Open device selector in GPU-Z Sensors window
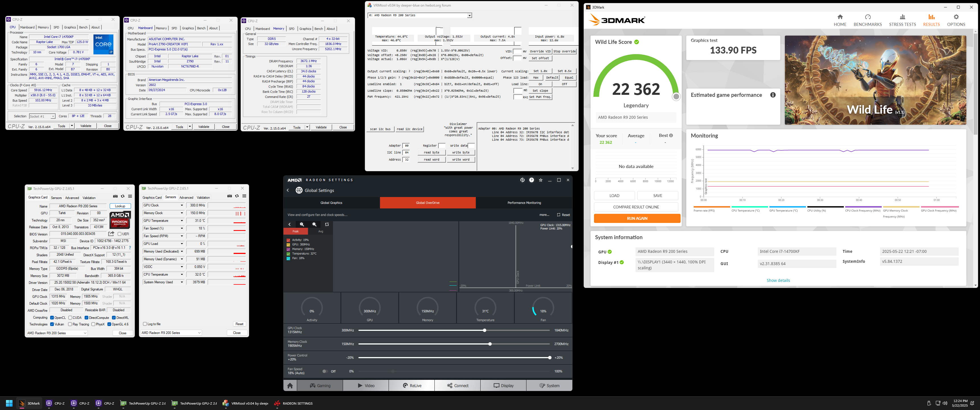 click(171, 332)
